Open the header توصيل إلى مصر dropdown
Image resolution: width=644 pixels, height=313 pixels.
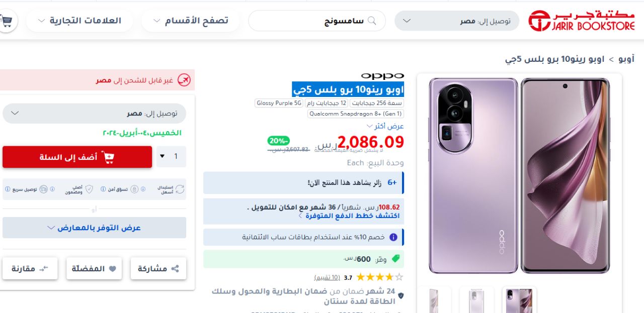456,21
